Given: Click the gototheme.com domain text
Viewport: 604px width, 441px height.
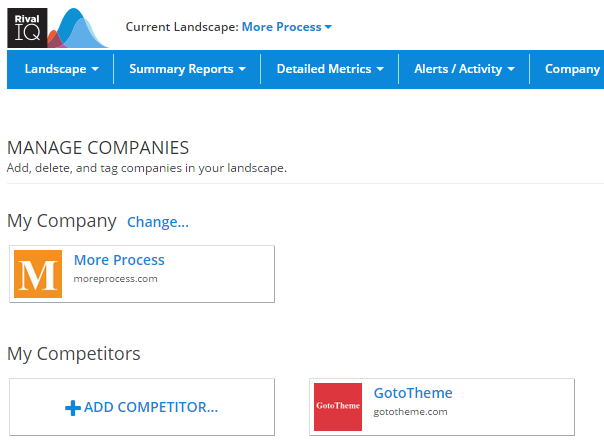Looking at the screenshot, I should coord(410,412).
